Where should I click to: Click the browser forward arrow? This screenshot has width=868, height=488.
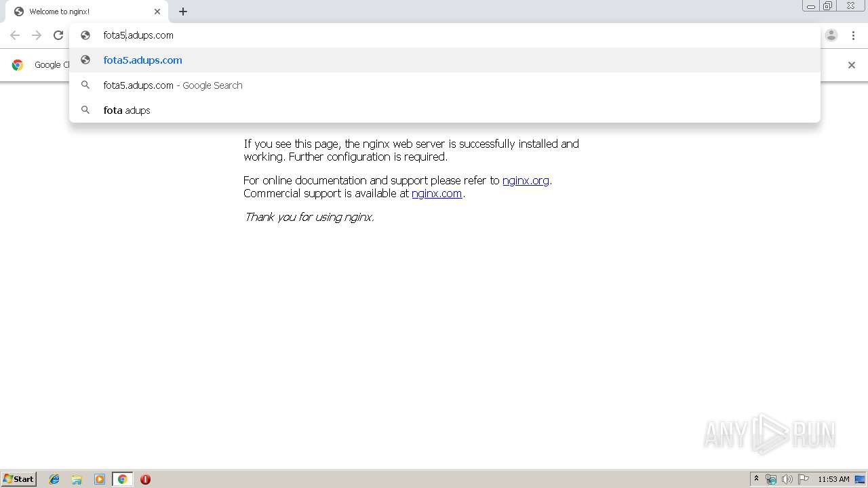tap(37, 35)
